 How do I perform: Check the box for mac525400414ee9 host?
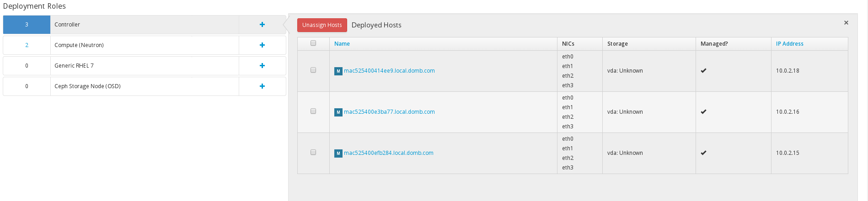313,70
